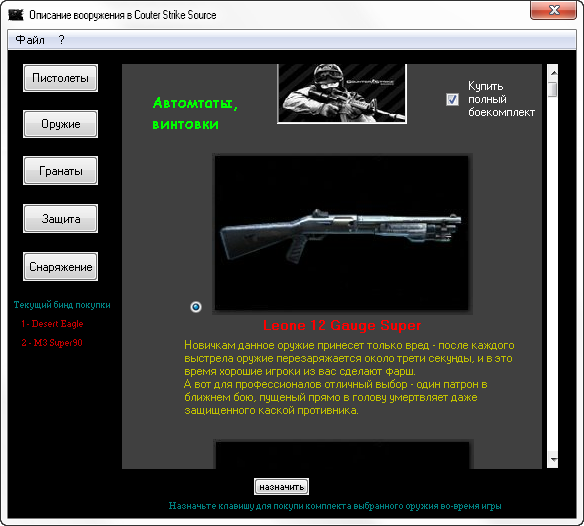Open the Оружие weapons section

[x=60, y=124]
